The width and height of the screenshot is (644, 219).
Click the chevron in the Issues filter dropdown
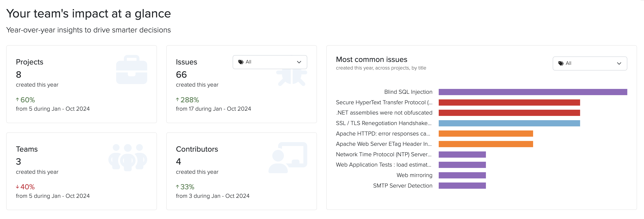(x=299, y=62)
